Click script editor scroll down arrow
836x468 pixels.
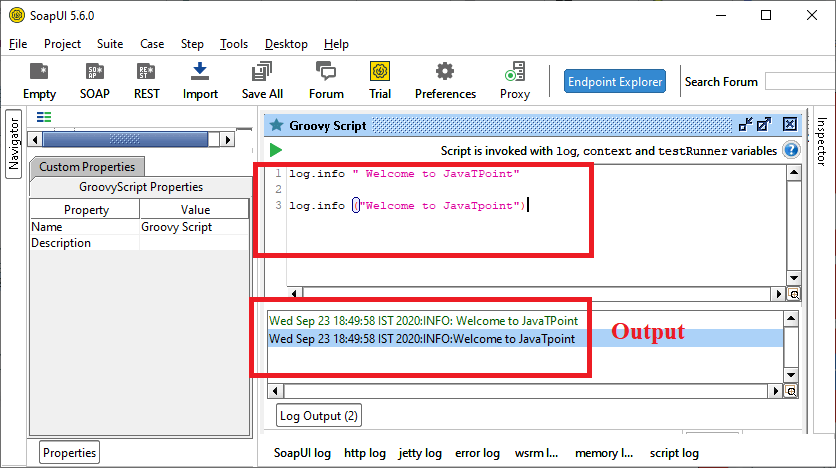(793, 278)
